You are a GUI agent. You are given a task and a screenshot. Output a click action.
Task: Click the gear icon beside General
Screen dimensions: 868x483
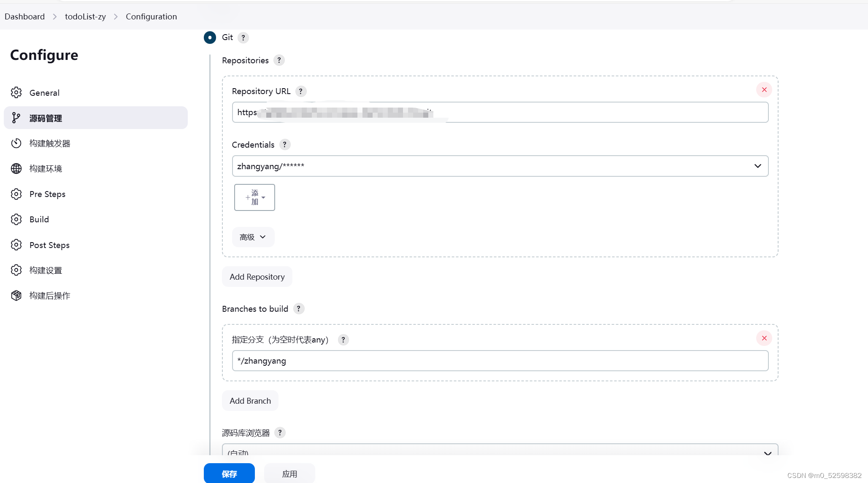(x=16, y=92)
